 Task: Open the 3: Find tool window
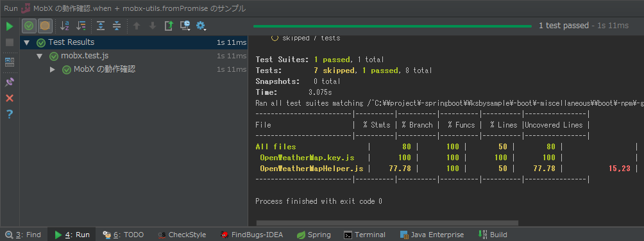point(24,235)
